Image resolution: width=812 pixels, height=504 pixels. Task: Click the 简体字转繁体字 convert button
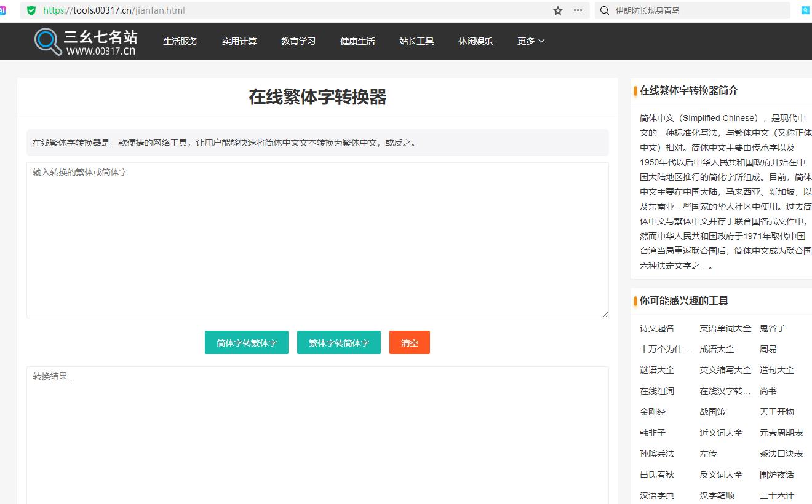click(246, 342)
